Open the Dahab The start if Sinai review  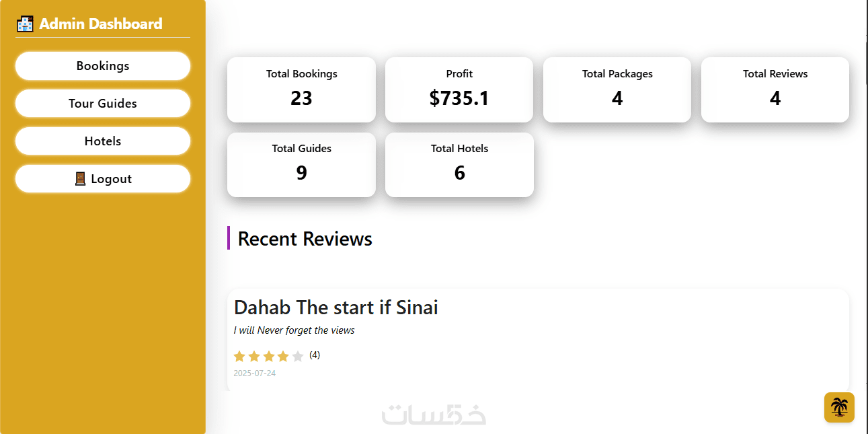click(x=336, y=308)
